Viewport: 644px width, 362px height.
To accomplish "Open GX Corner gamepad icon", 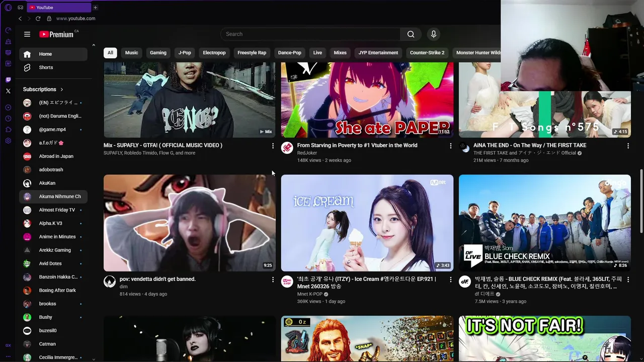I will tap(20, 8).
